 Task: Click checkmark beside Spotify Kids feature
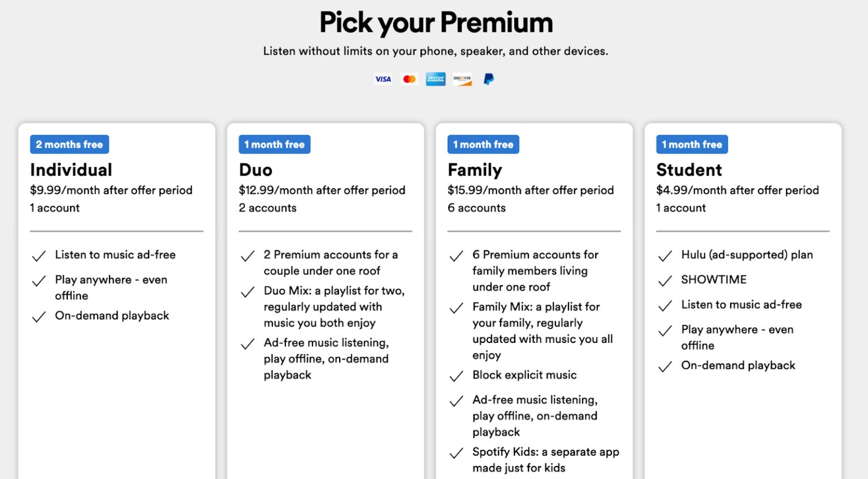(457, 453)
